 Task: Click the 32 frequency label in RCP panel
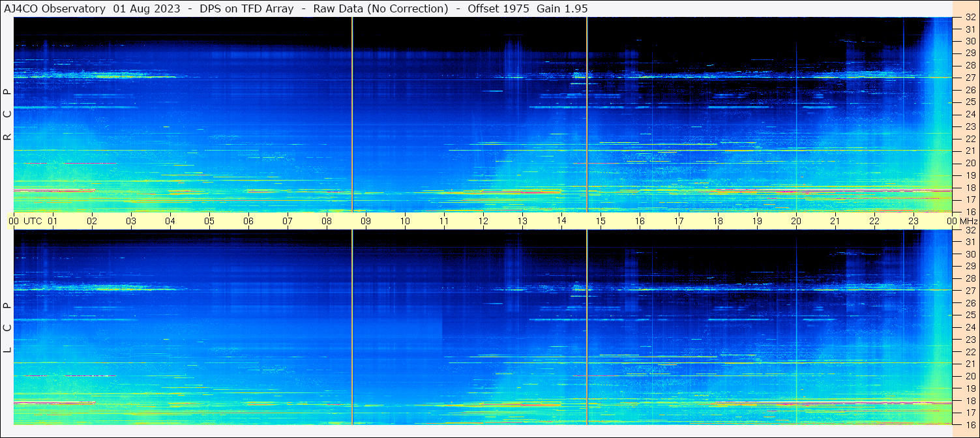(x=970, y=18)
